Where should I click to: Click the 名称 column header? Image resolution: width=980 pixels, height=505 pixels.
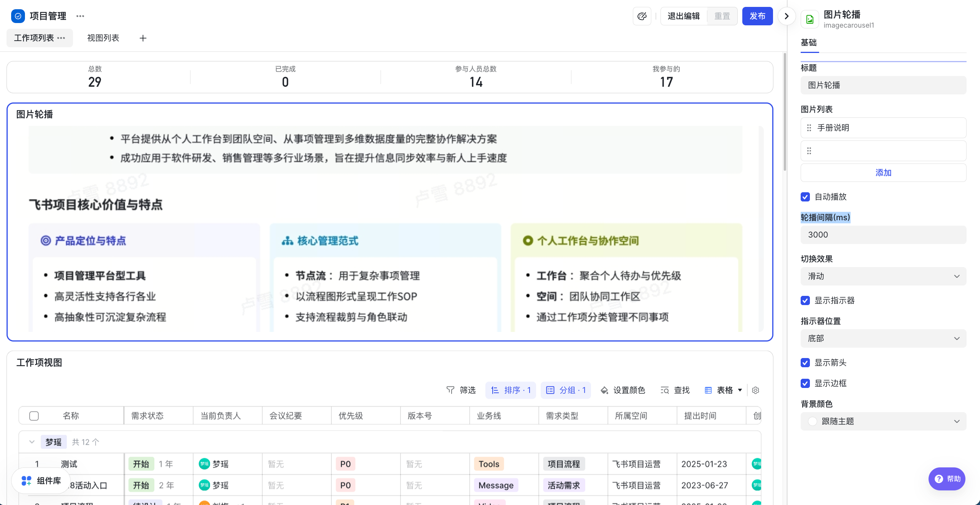coord(71,416)
